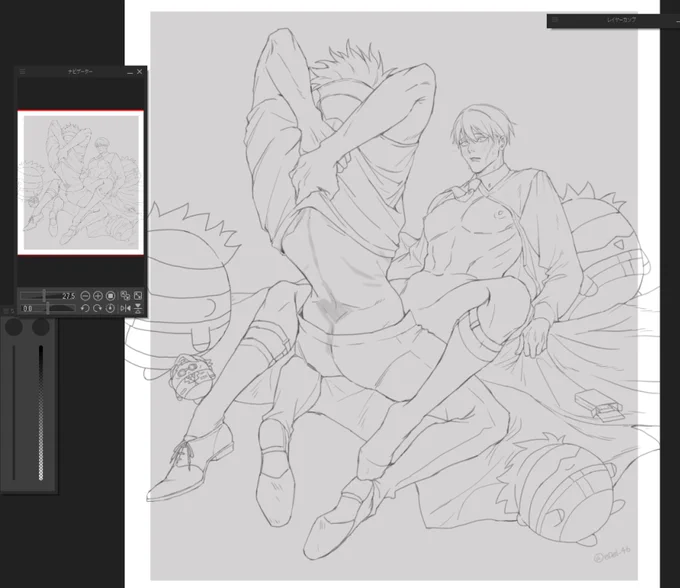Screen dimensions: 680x588
Task: Click the Navigator canvas thumbnail preview
Action: [81, 183]
